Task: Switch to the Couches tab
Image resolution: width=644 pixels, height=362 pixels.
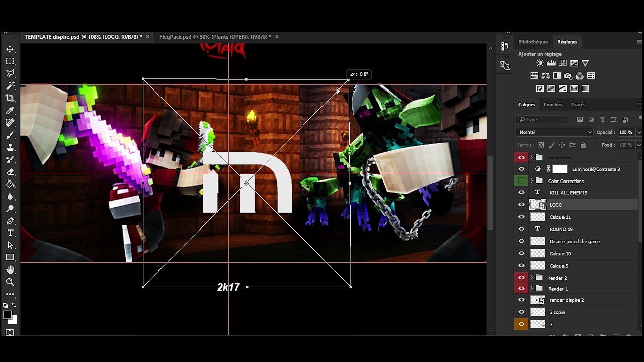Action: coord(553,105)
